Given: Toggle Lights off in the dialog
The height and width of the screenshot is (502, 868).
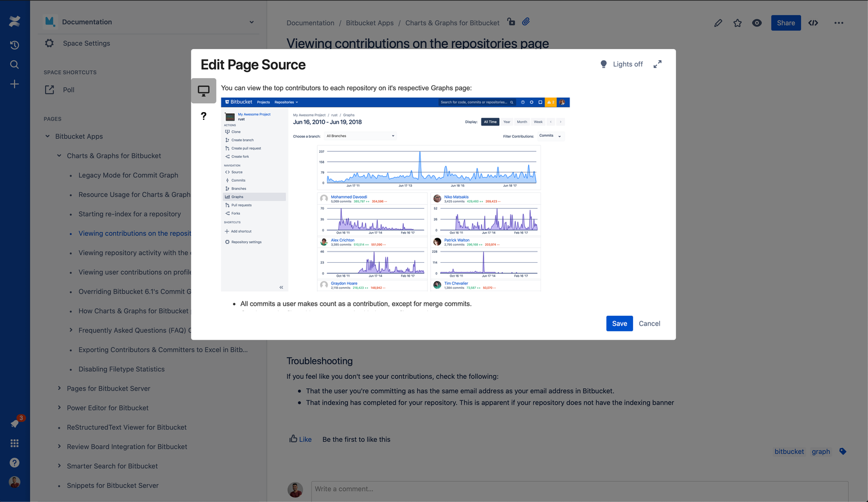Looking at the screenshot, I should click(x=621, y=64).
